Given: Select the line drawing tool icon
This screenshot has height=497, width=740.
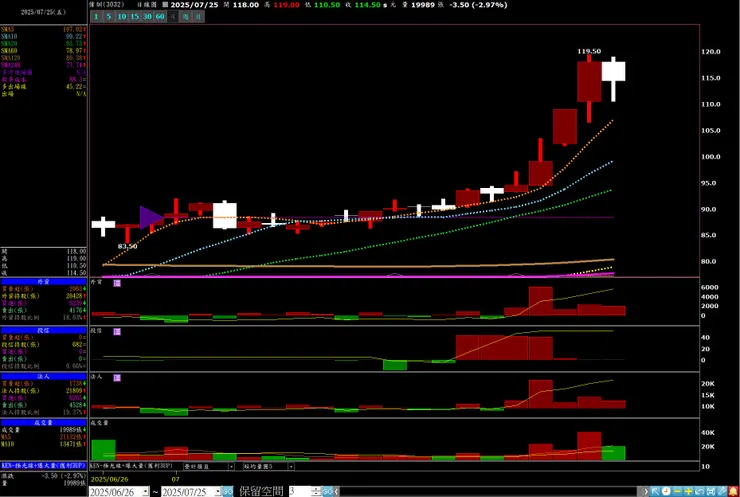Looking at the screenshot, I should [x=722, y=492].
